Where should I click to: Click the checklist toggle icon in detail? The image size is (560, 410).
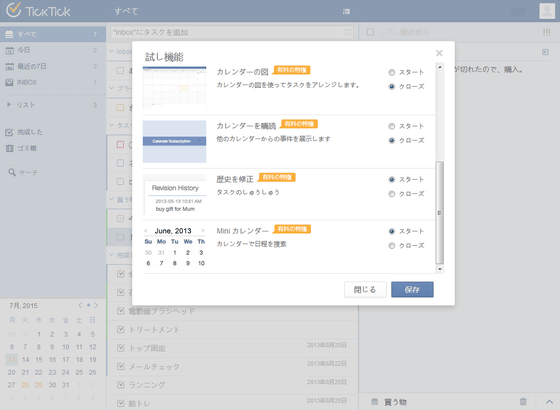[x=545, y=52]
